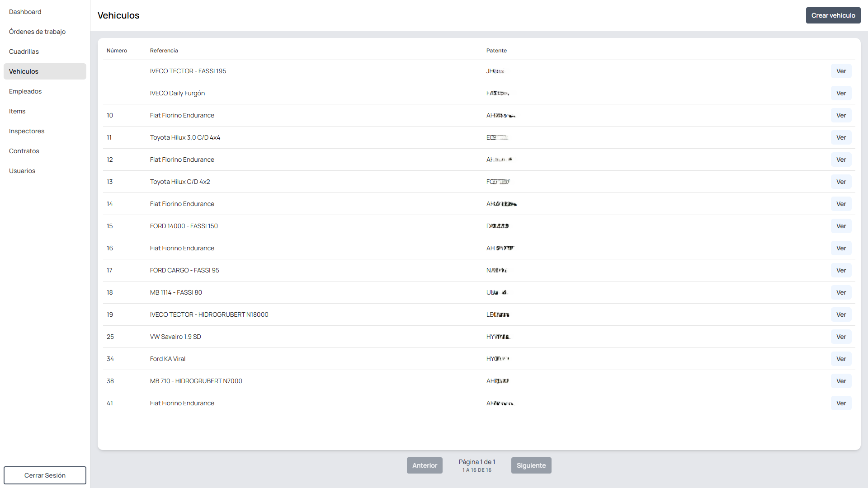Image resolution: width=868 pixels, height=488 pixels.
Task: View FORD 14000 - FASSI 150 details
Action: (x=841, y=226)
